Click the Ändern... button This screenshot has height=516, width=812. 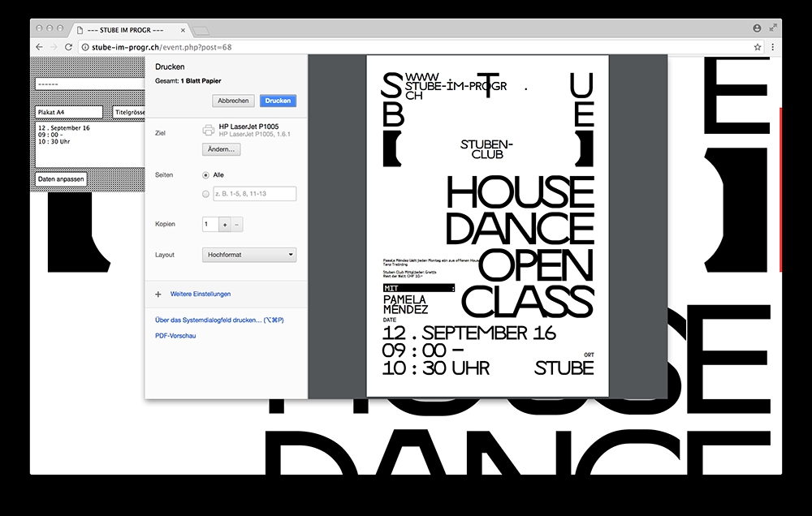click(x=221, y=149)
